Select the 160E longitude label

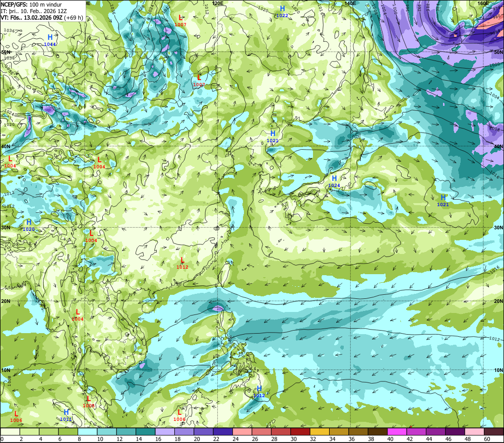[483, 3]
